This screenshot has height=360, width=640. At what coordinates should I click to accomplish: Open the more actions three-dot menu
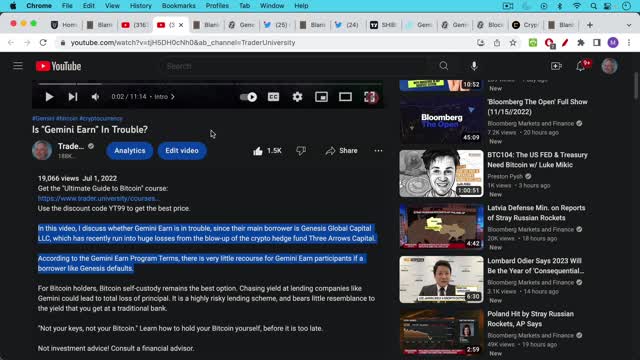[378, 151]
